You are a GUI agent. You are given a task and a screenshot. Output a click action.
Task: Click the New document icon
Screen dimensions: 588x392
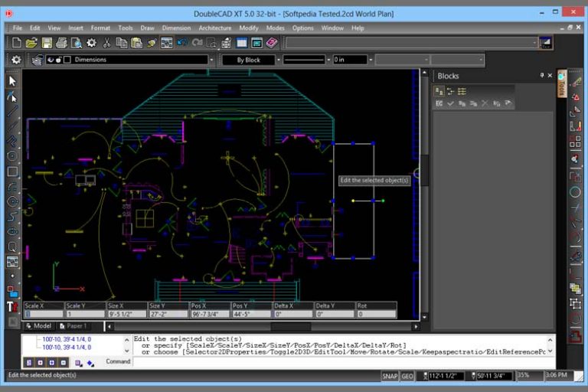pos(17,43)
